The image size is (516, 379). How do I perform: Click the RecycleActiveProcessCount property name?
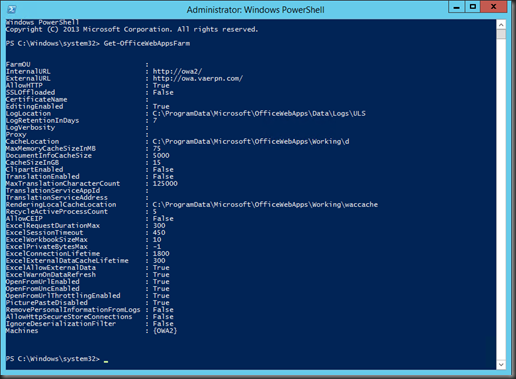[x=57, y=211]
